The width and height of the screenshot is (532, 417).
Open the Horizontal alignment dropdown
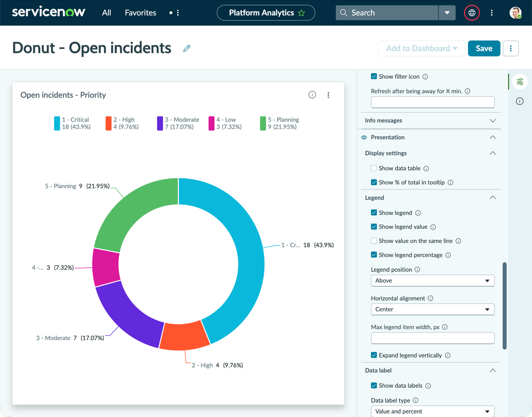coord(432,309)
